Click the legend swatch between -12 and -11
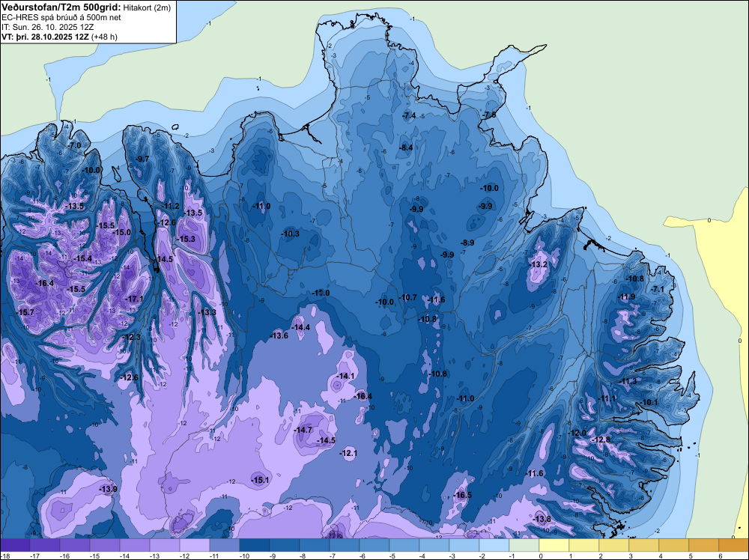 point(195,545)
